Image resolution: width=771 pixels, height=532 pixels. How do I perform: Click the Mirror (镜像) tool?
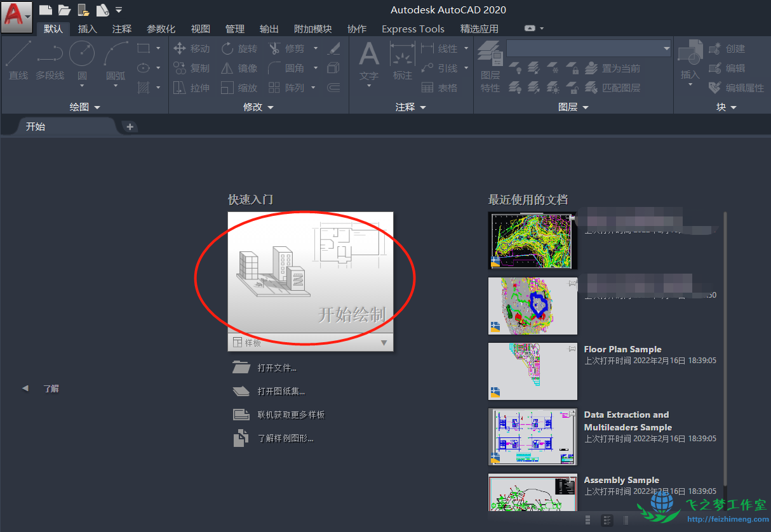point(239,68)
